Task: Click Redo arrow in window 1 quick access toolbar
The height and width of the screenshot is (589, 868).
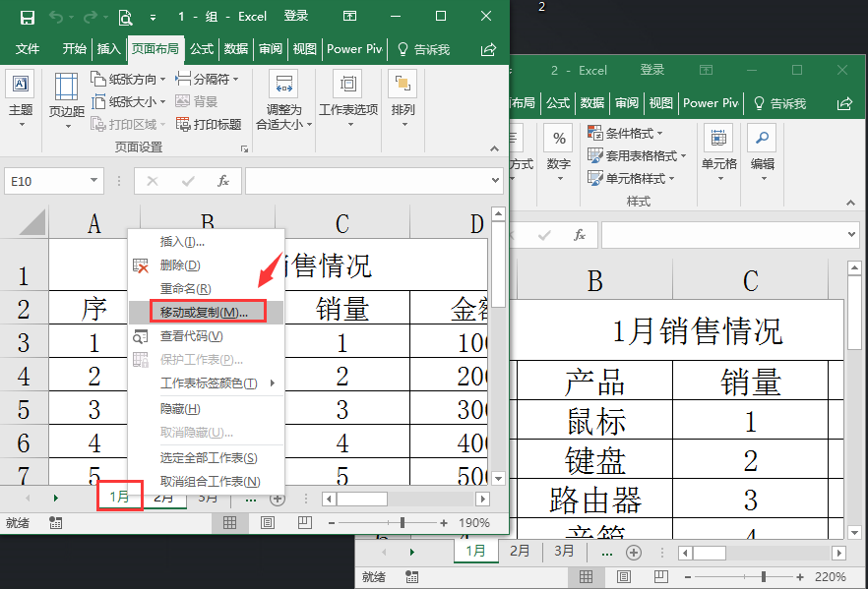Action: [x=90, y=17]
